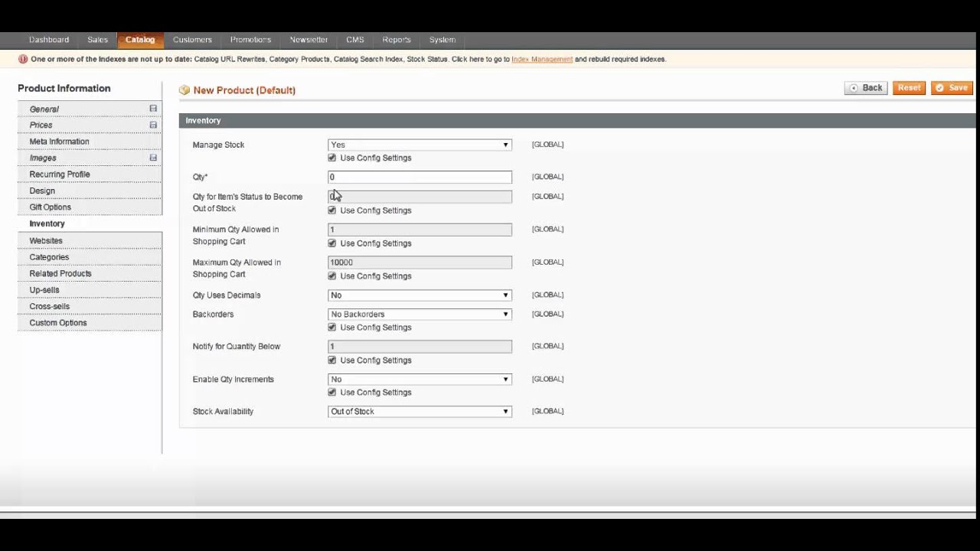
Task: Uncheck Use Config Settings under Manage Stock
Action: point(332,158)
